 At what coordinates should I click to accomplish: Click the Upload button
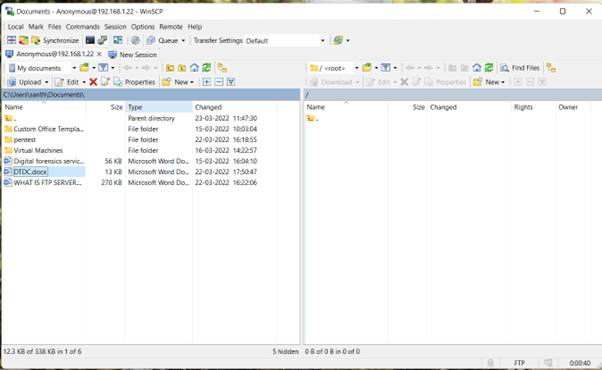(x=25, y=82)
